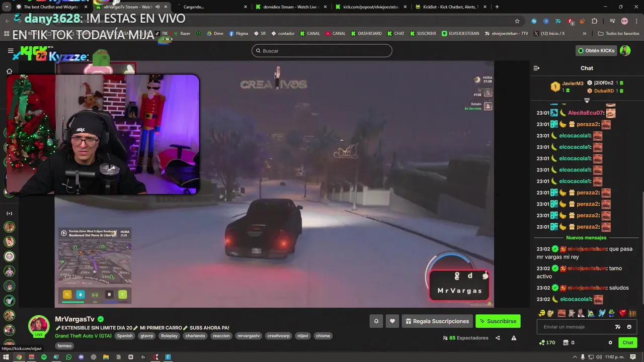This screenshot has height=362, width=644.
Task: Open a new browser tab
Action: click(497, 7)
